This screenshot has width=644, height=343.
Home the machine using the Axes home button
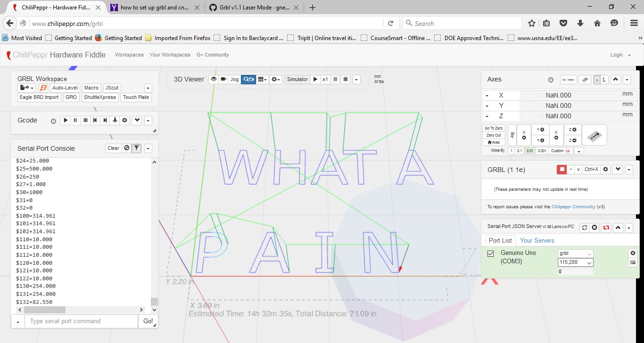pyautogui.click(x=494, y=142)
